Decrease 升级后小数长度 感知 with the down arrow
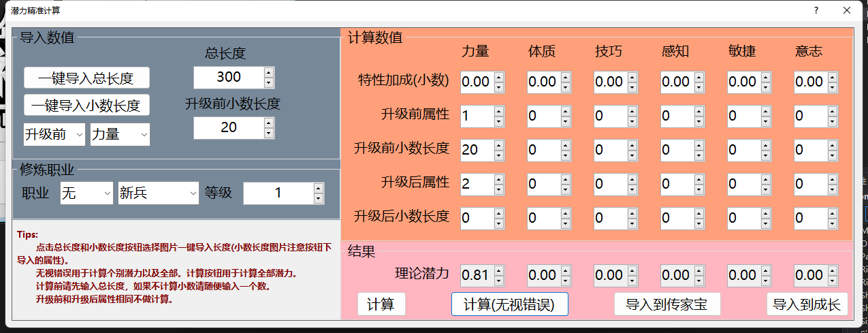This screenshot has height=333, width=868. click(x=699, y=223)
